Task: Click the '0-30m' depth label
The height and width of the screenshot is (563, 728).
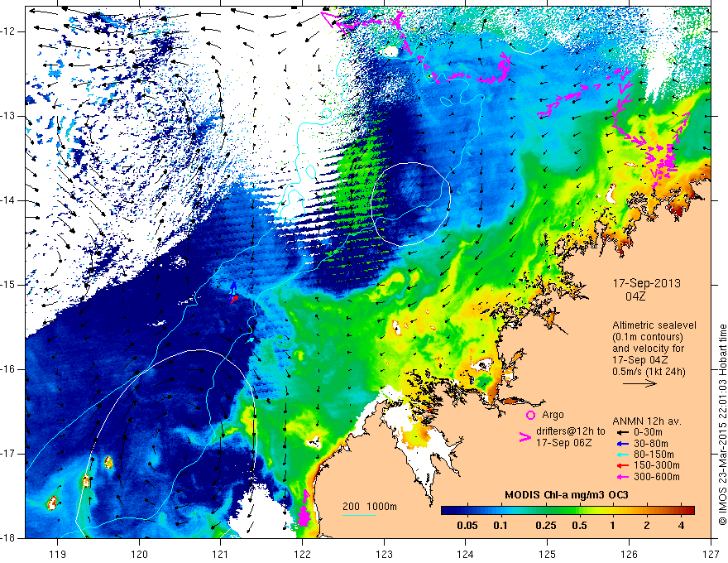Action: [x=649, y=432]
